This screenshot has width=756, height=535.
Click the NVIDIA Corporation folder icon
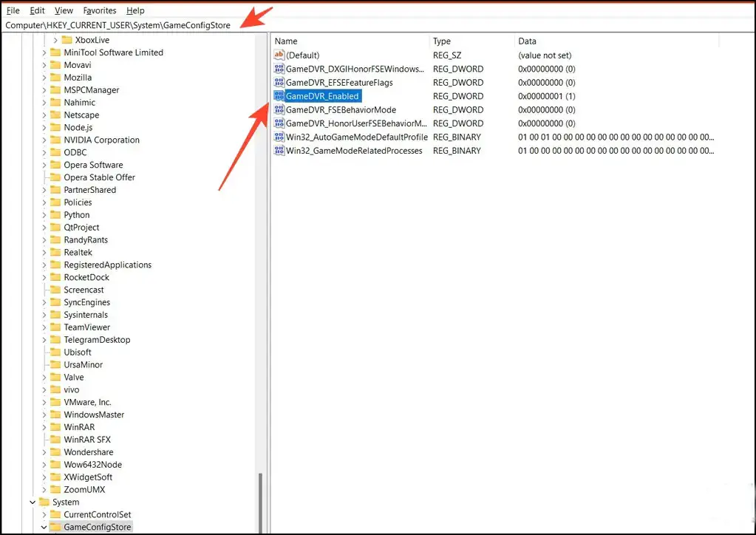pyautogui.click(x=56, y=140)
